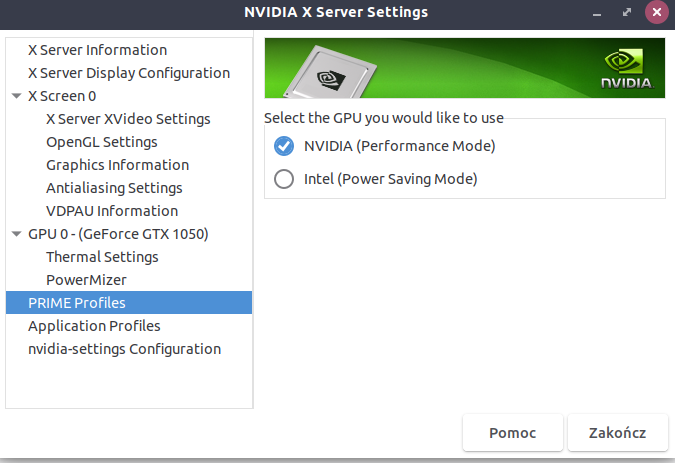Open PowerMizer settings
Image resolution: width=675 pixels, height=463 pixels.
tap(86, 280)
